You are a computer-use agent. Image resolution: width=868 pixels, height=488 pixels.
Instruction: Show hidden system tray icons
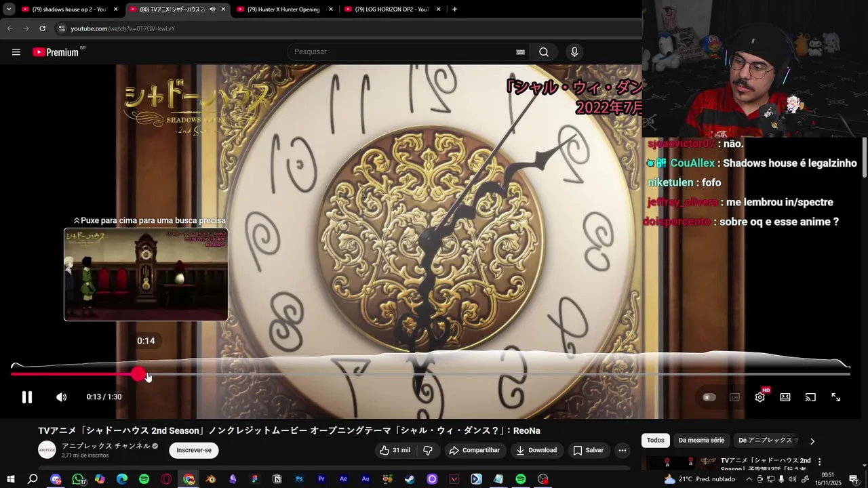click(x=749, y=479)
